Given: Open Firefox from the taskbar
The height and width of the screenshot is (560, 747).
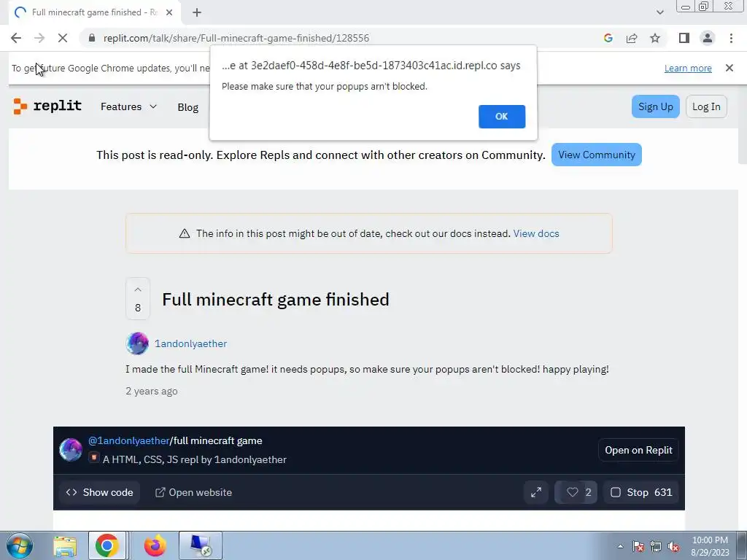Looking at the screenshot, I should pyautogui.click(x=155, y=545).
